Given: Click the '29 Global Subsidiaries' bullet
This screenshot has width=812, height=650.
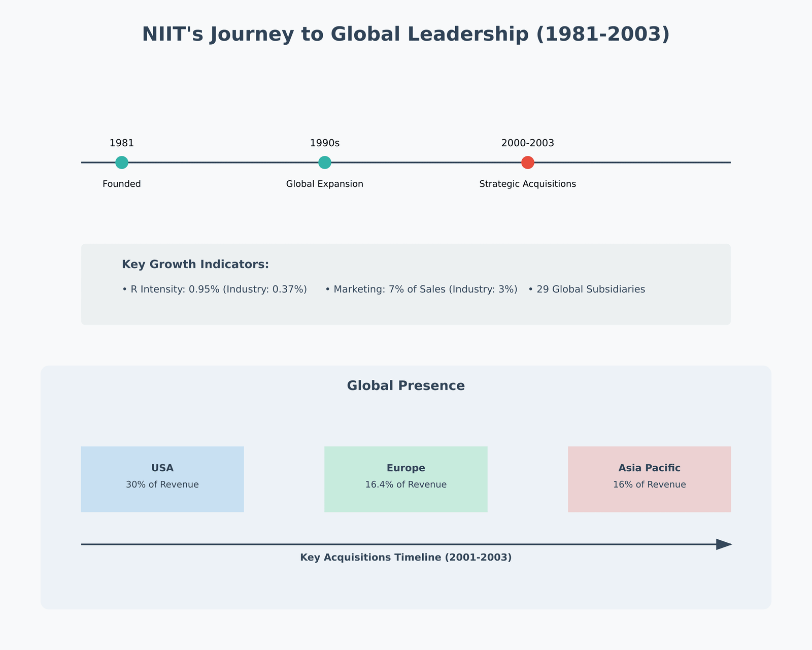Looking at the screenshot, I should coord(587,289).
